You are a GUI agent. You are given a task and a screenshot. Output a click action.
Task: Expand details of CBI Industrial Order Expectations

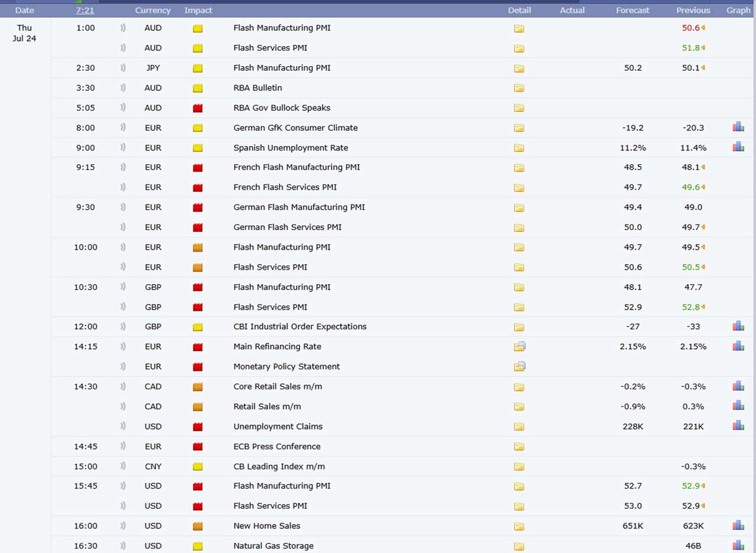click(x=519, y=327)
